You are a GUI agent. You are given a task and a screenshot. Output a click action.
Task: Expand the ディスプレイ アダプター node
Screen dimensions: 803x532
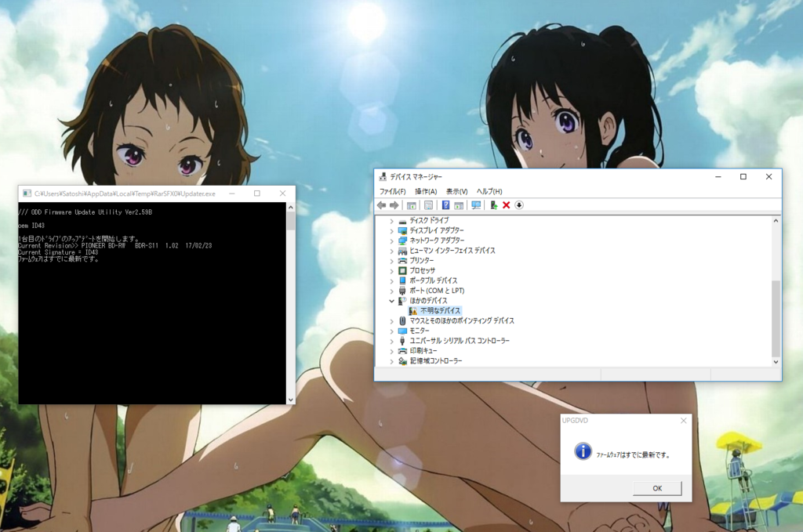[392, 230]
